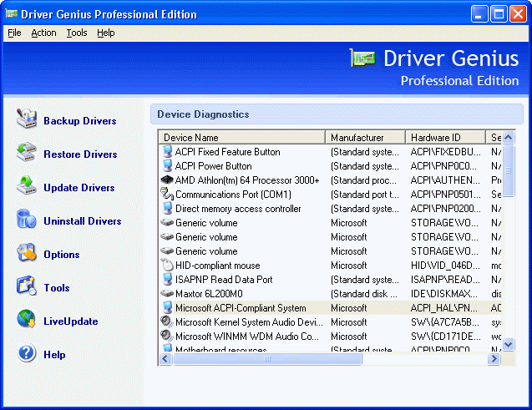532x410 pixels.
Task: Click the horizontal scrollbar left arrow
Action: (x=165, y=358)
